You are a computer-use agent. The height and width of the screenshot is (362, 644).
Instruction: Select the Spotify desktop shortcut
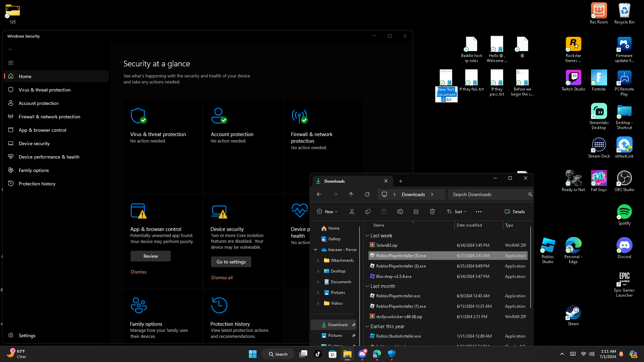click(624, 215)
